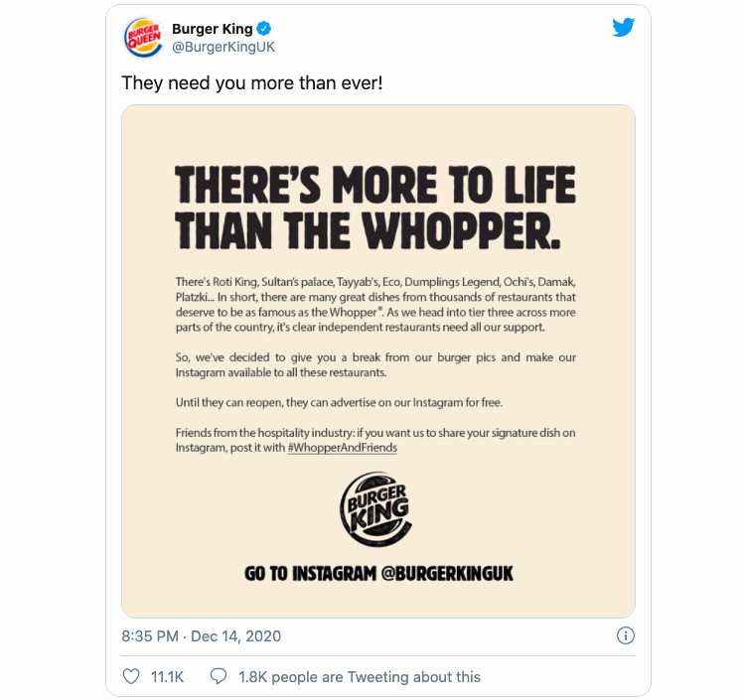Viewport: 744px width, 700px height.
Task: Open the @BurgerKingUK handle link
Action: pyautogui.click(x=223, y=47)
